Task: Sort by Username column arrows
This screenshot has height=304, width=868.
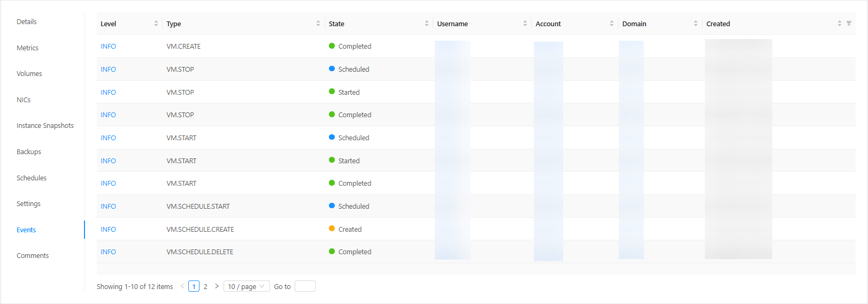Action: 525,24
